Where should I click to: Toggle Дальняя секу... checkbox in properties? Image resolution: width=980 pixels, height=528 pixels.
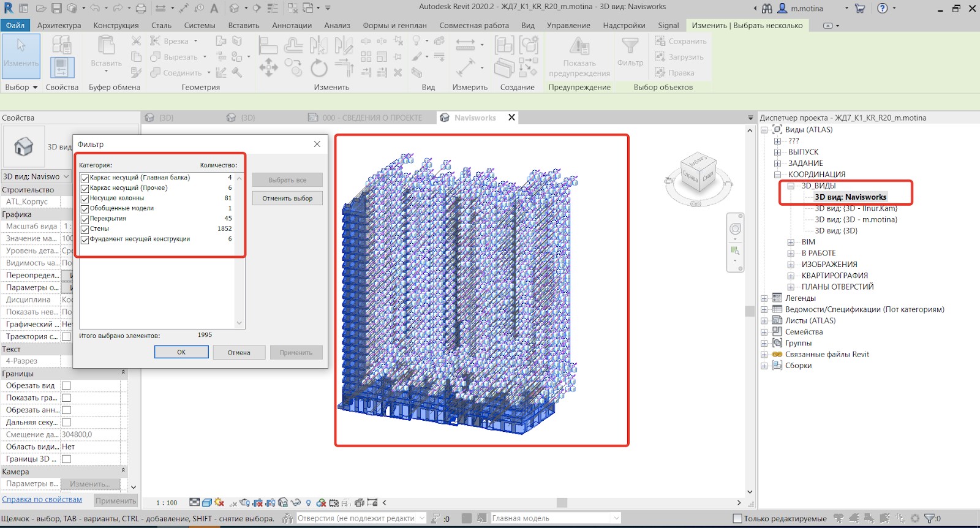click(66, 422)
